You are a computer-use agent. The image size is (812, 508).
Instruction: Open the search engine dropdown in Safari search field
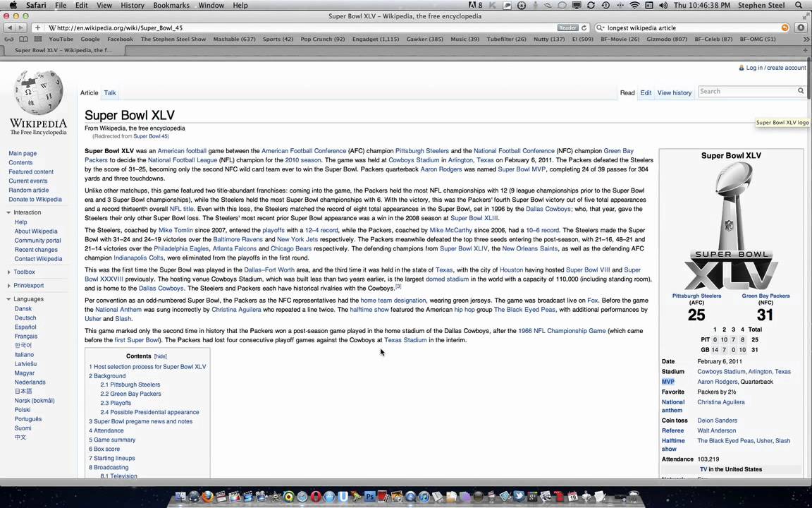click(x=601, y=28)
